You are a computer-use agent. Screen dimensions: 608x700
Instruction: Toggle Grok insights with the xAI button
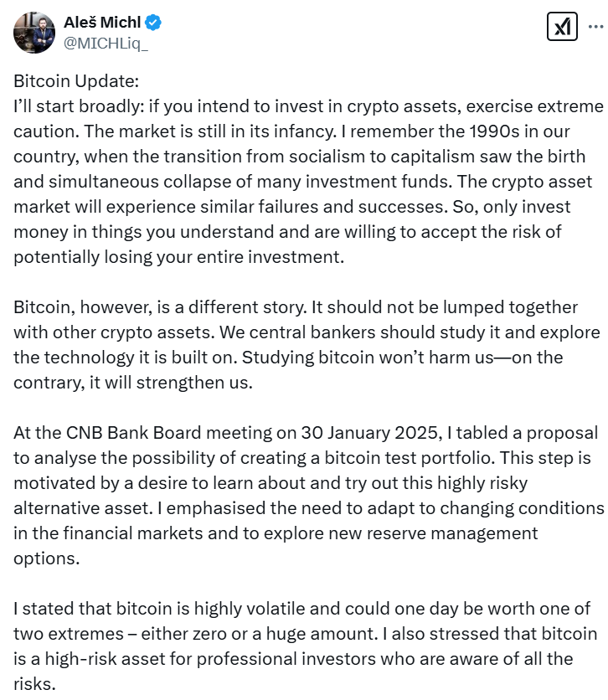click(562, 26)
